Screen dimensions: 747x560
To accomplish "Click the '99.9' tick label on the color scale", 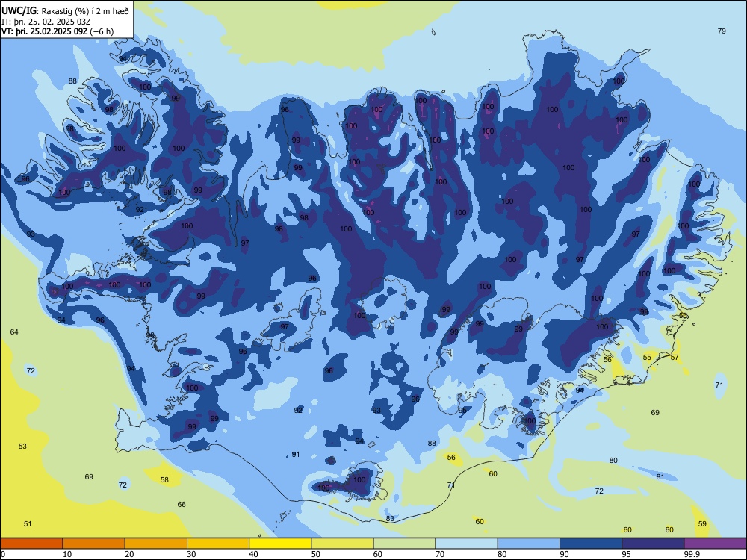I will tap(691, 554).
